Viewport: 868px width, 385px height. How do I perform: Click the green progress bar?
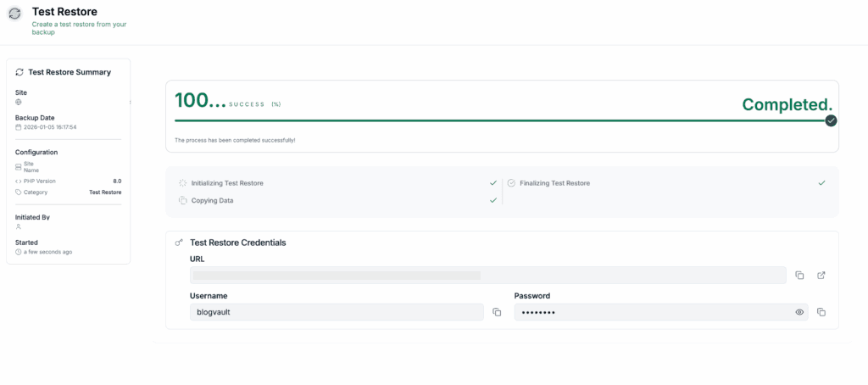point(499,120)
